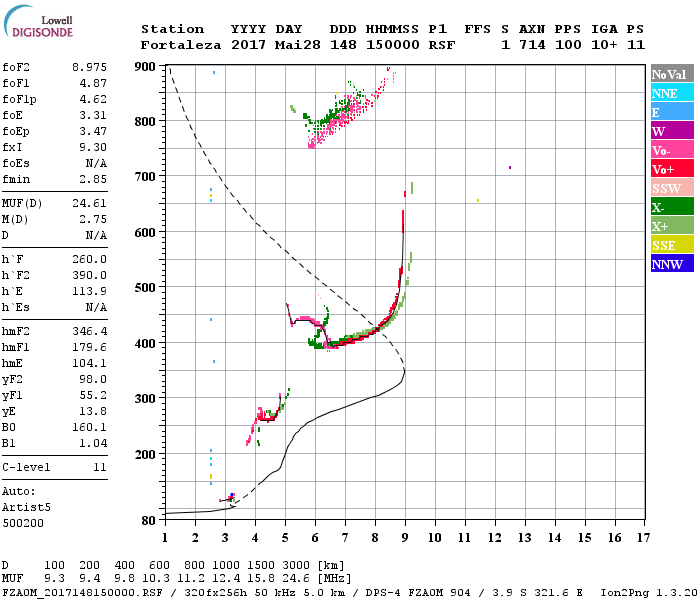Click the 150000 HHMMSS time value
The image size is (700, 600).
pos(392,45)
